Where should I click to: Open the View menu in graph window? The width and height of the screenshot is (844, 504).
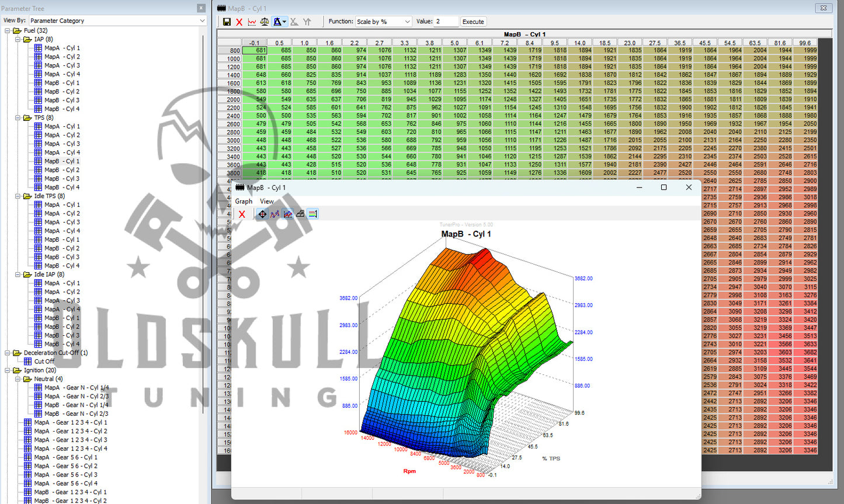266,201
